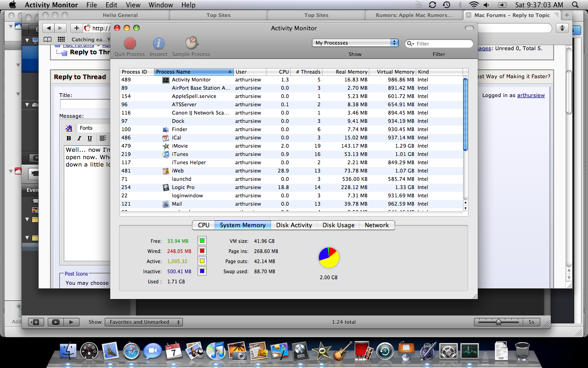588x368 pixels.
Task: Click the red Wired memory color swatch
Action: pos(202,251)
